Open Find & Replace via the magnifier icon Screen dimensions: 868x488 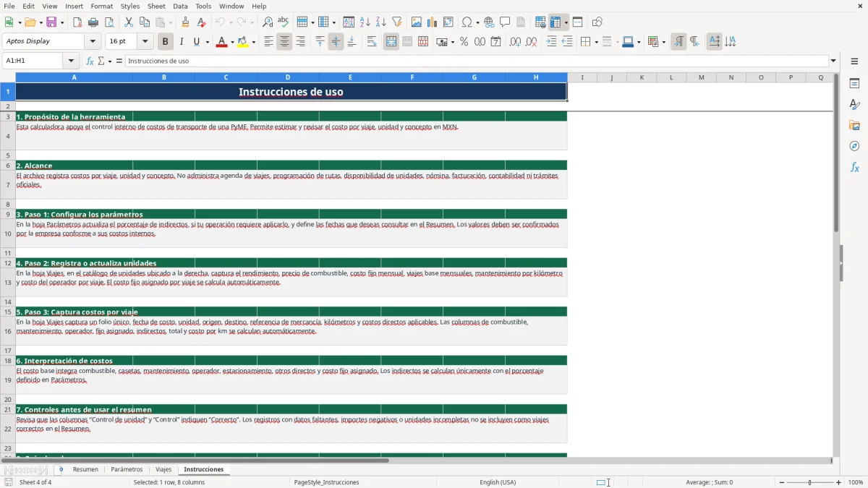point(268,22)
